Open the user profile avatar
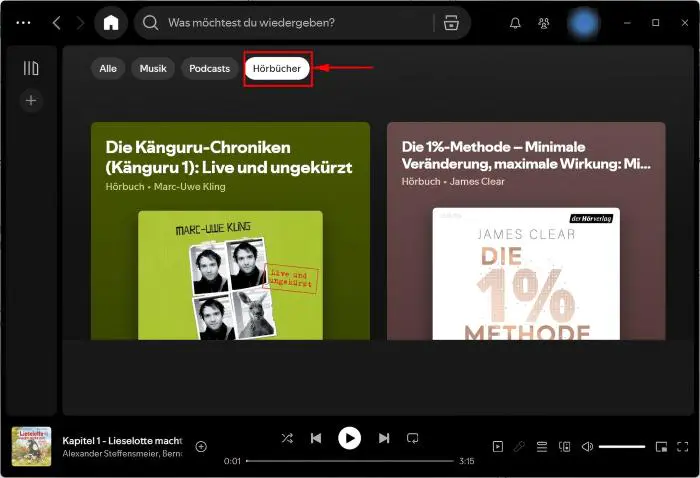The height and width of the screenshot is (478, 700). coord(583,23)
